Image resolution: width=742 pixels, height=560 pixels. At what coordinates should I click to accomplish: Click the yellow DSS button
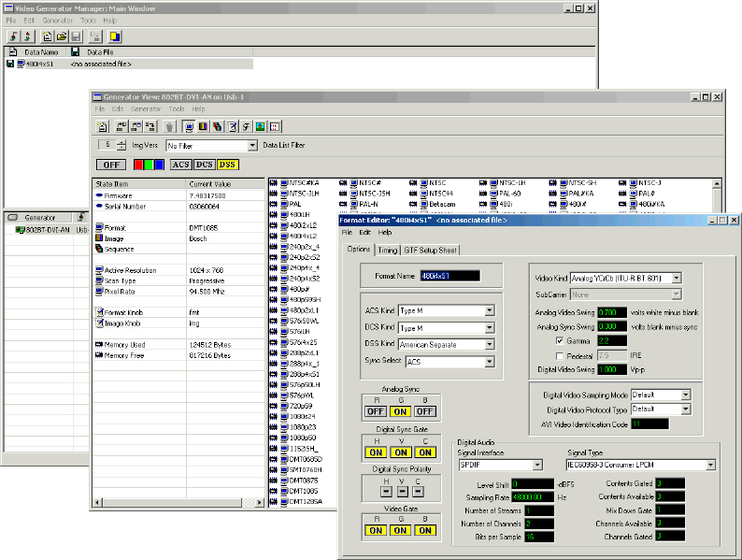click(228, 165)
